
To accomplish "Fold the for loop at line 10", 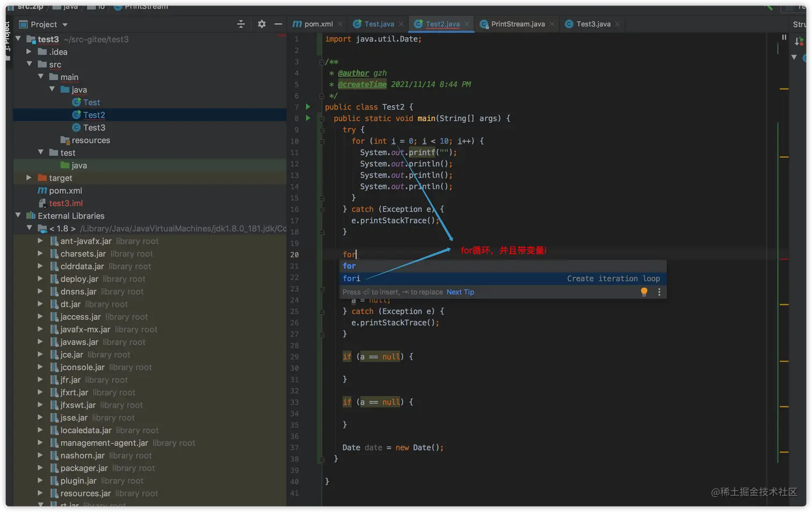I will pos(322,141).
